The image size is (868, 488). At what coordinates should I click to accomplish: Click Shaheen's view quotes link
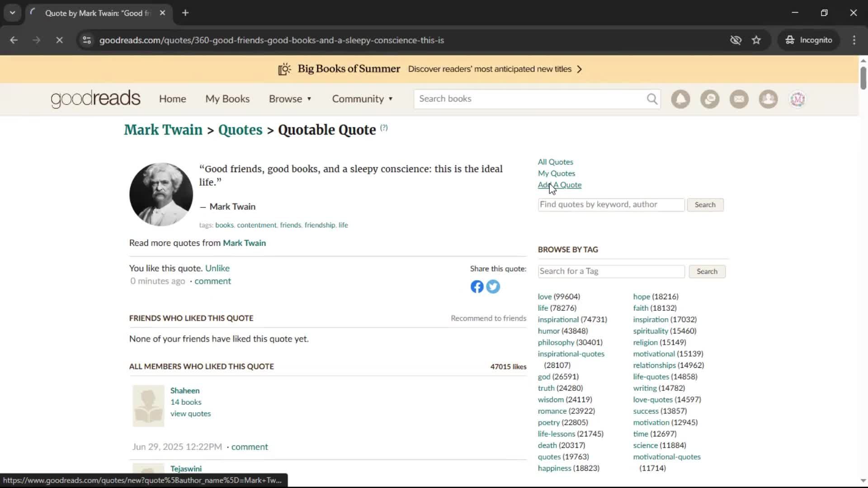click(x=190, y=413)
